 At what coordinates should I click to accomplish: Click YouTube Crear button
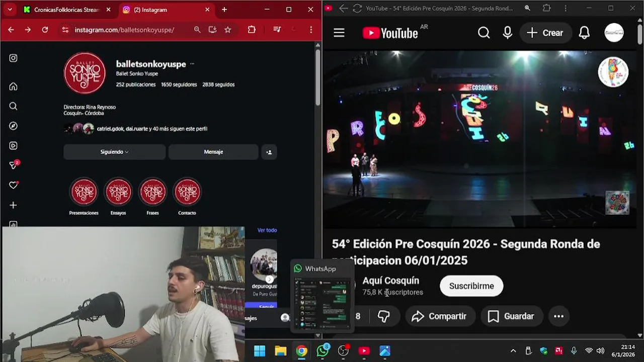545,33
